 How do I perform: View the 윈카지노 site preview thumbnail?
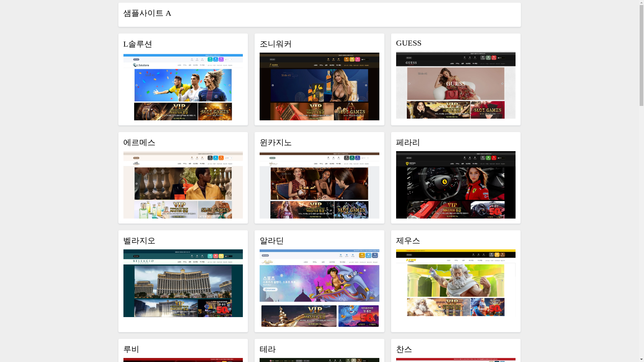(x=319, y=185)
